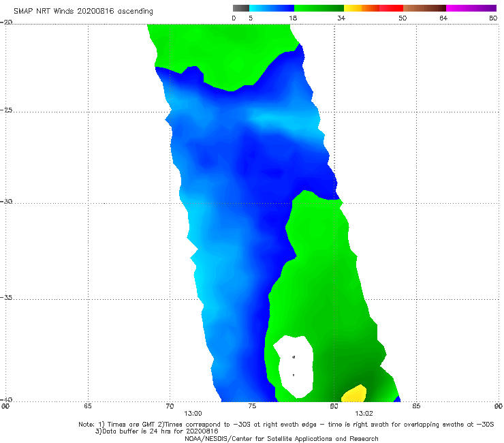
Task: Click the longitude label '85'
Action: pyautogui.click(x=416, y=406)
